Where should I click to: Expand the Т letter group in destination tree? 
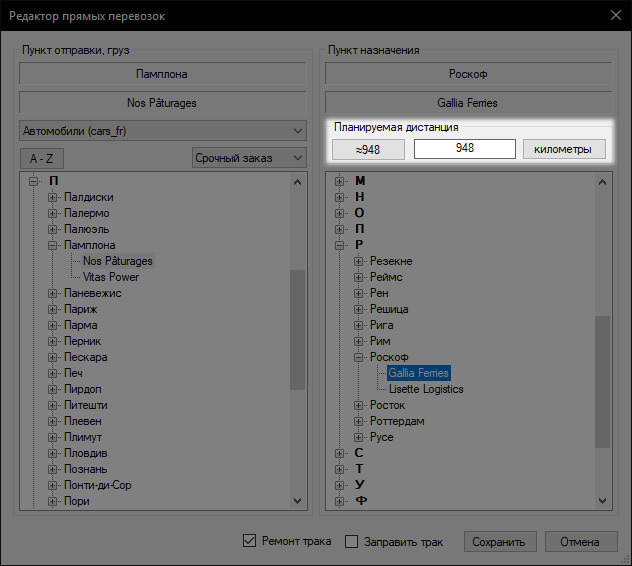[339, 469]
